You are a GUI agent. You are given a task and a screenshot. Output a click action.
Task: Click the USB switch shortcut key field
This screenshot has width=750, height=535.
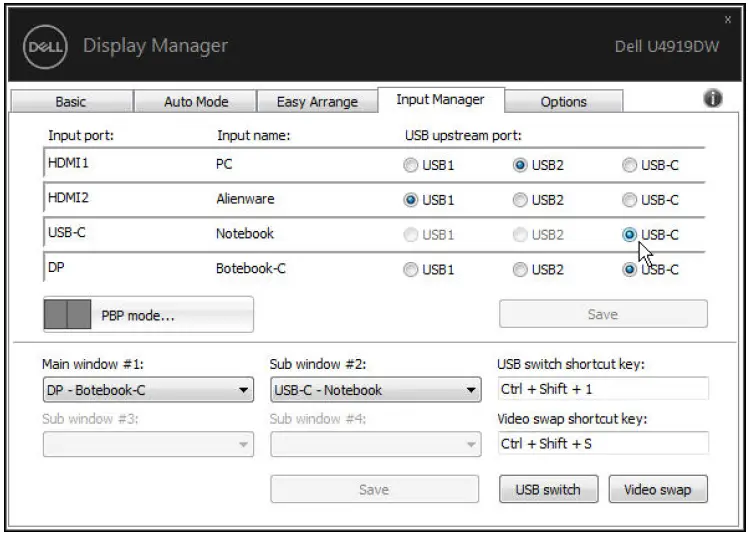tap(603, 389)
